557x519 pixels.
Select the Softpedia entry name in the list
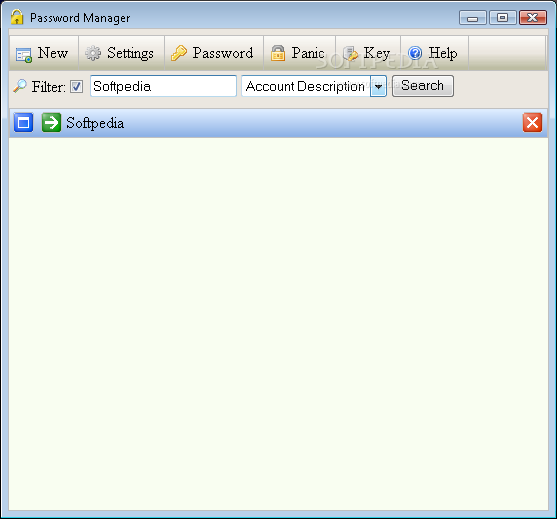(x=95, y=123)
